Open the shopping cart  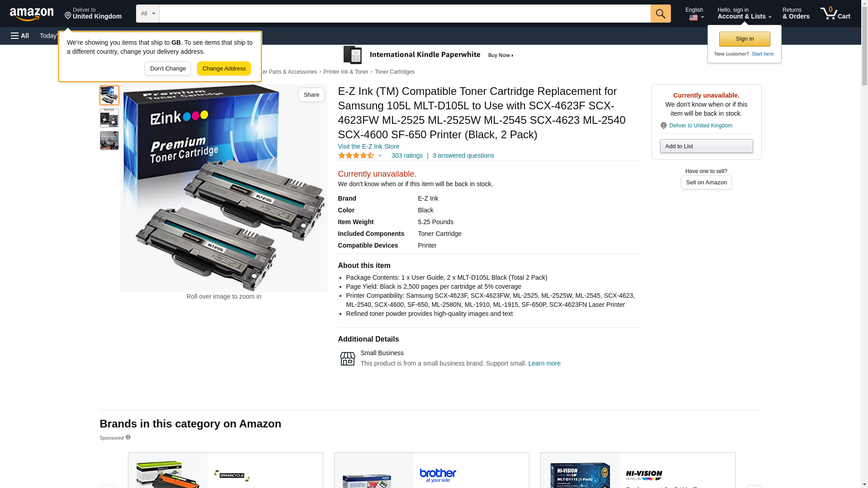pos(835,13)
